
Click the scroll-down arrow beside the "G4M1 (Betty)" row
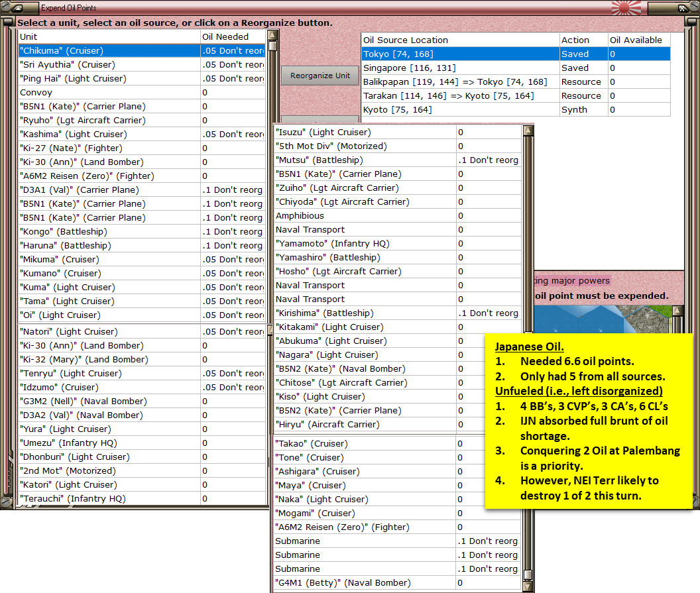point(528,586)
